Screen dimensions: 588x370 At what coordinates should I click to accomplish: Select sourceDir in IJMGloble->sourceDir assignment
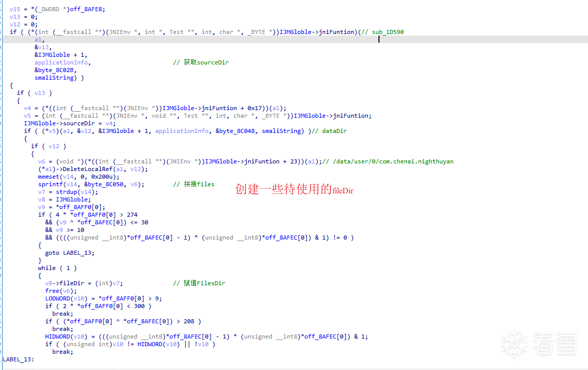point(79,123)
